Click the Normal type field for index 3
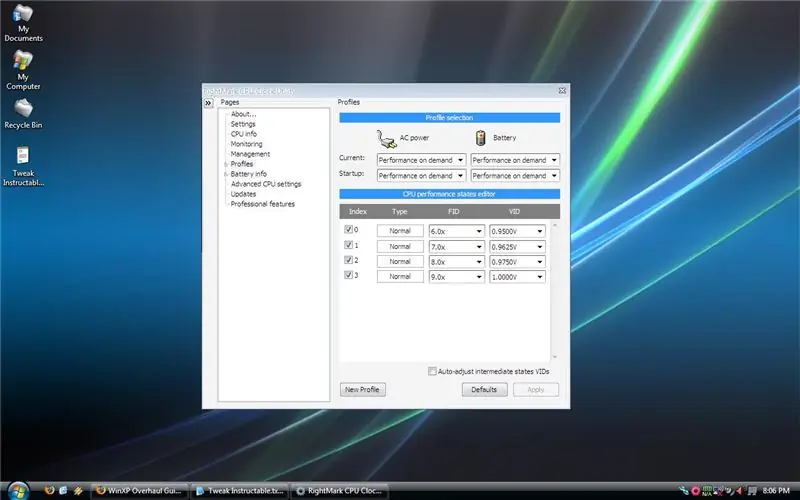The height and width of the screenshot is (500, 800). (400, 276)
